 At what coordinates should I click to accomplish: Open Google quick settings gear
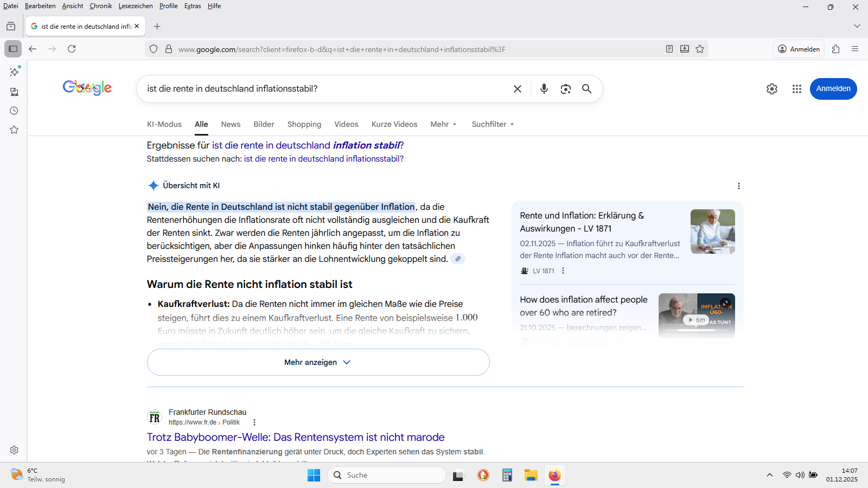coord(771,89)
